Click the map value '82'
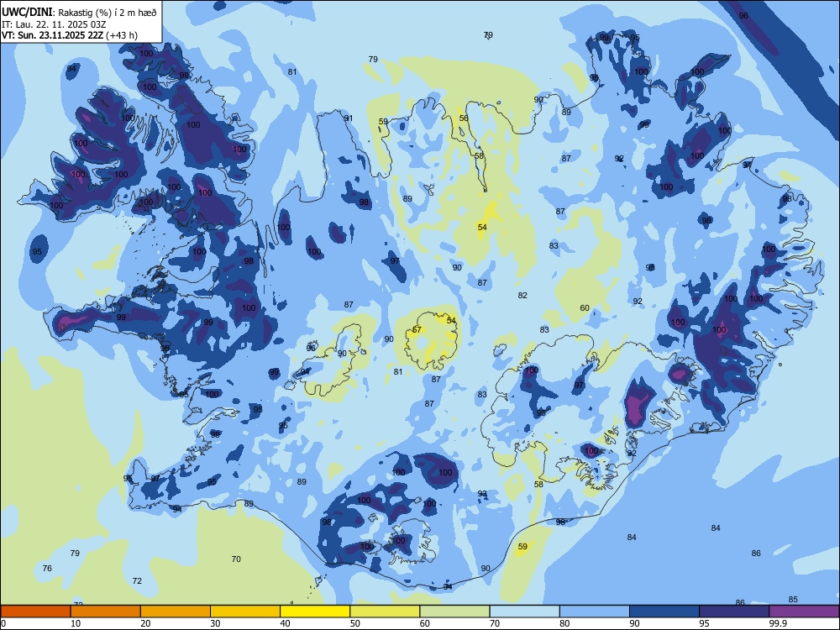This screenshot has width=840, height=630. 522,295
